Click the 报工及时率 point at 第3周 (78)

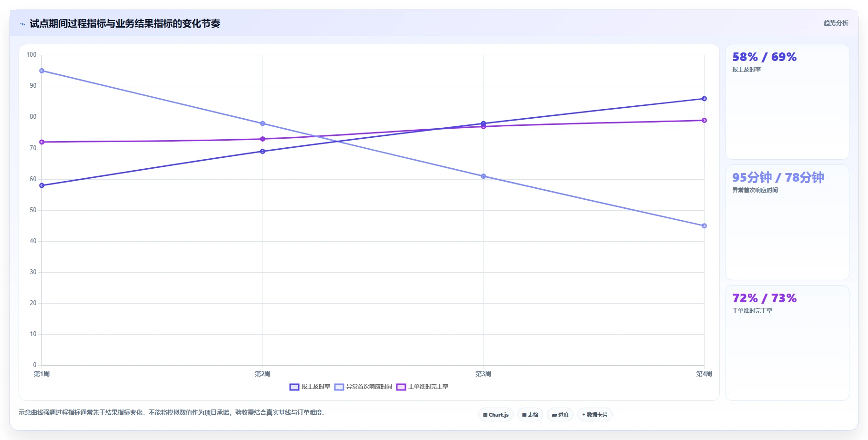483,123
